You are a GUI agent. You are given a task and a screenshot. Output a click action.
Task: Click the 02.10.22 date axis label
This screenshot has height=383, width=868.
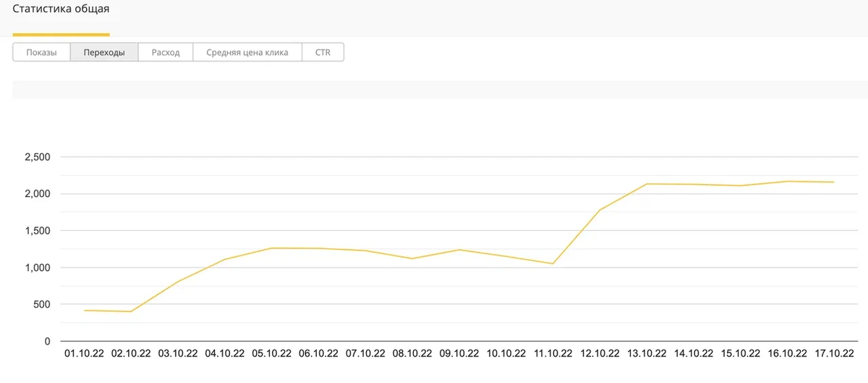(131, 354)
